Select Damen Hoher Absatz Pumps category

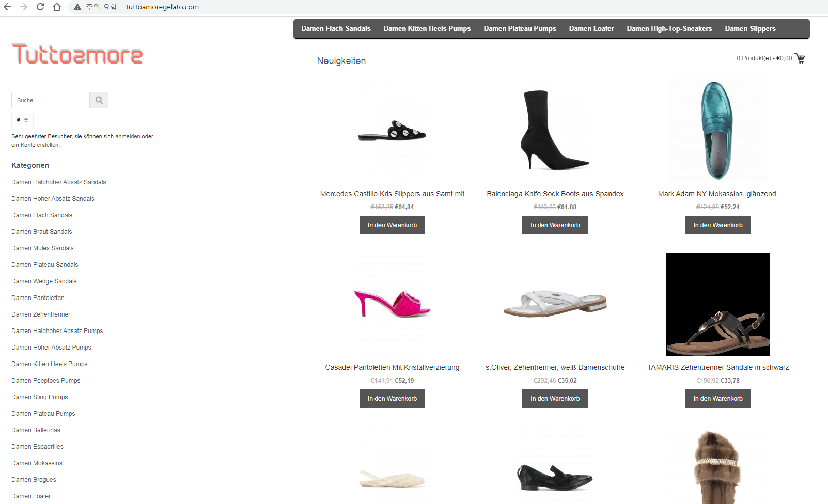51,348
